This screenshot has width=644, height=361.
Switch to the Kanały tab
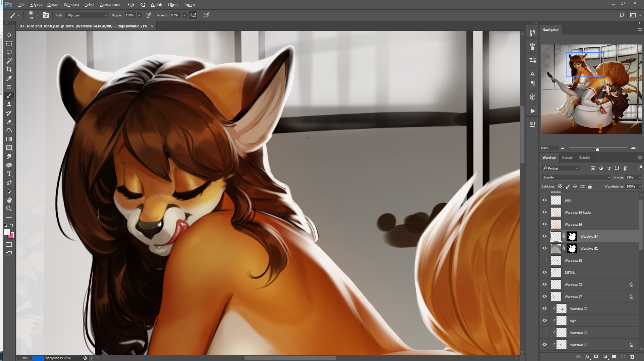[x=567, y=157]
